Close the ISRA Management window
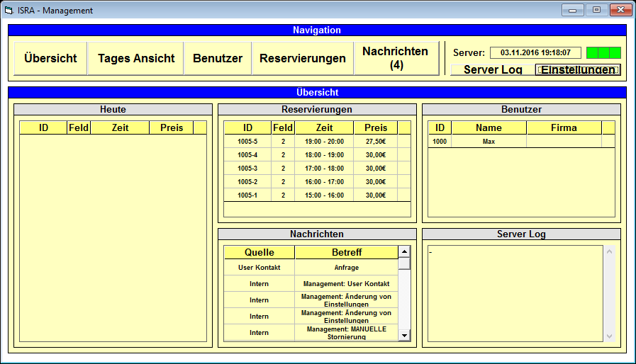Image resolution: width=636 pixels, height=364 pixels. [620, 10]
